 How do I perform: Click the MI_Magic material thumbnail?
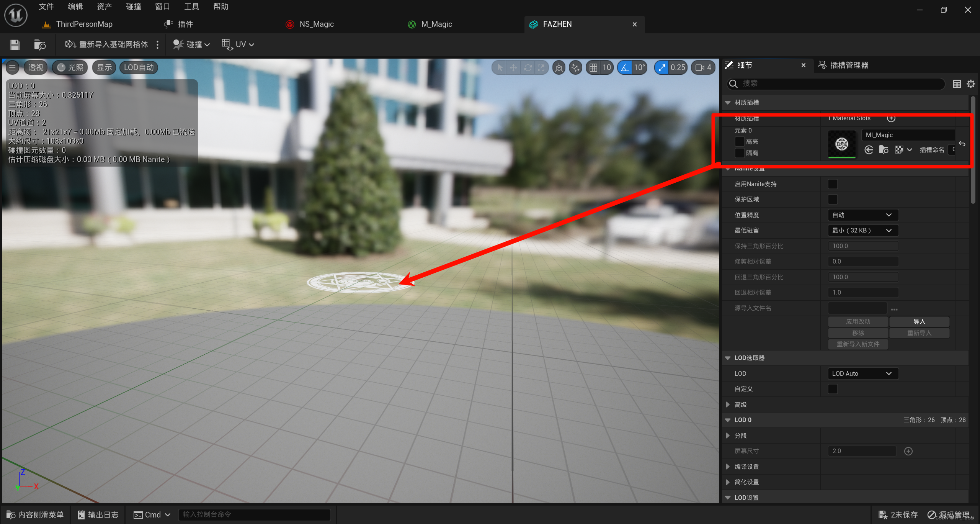pos(841,144)
